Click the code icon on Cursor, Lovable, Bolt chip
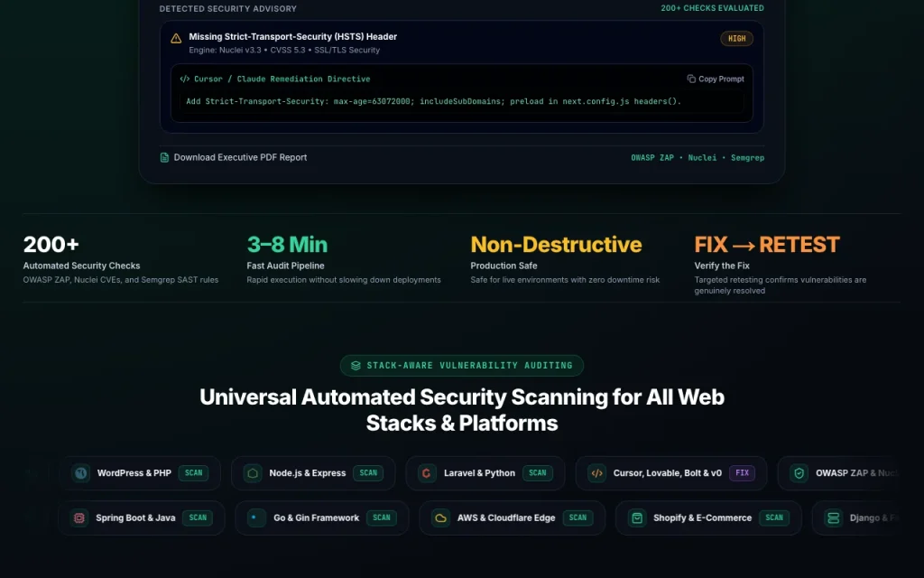Screen dimensions: 924x578 coord(597,473)
